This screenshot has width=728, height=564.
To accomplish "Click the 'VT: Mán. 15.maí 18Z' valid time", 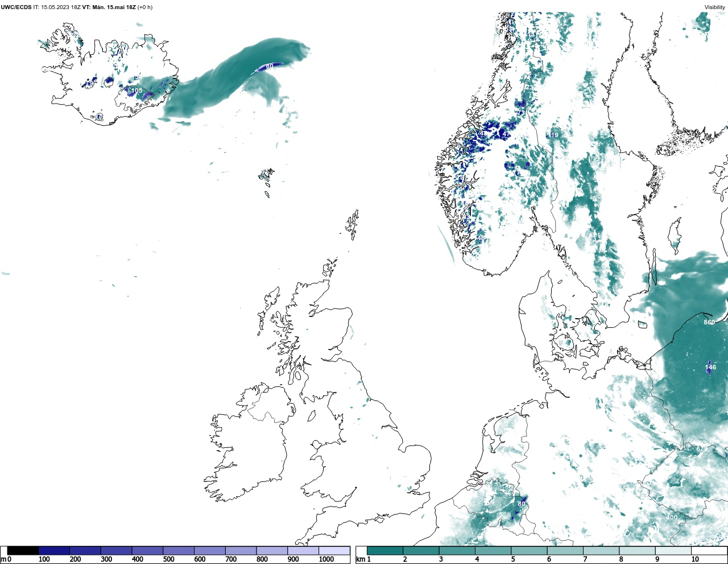I will click(109, 7).
